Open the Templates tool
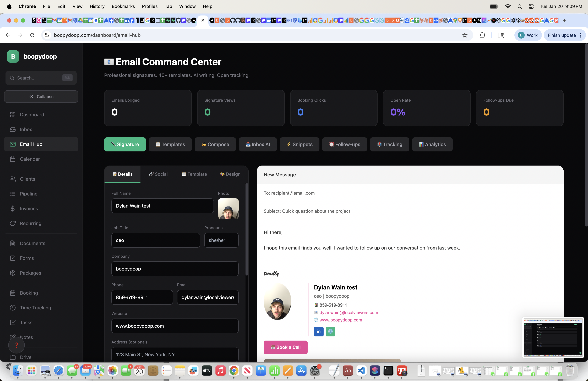 point(170,144)
